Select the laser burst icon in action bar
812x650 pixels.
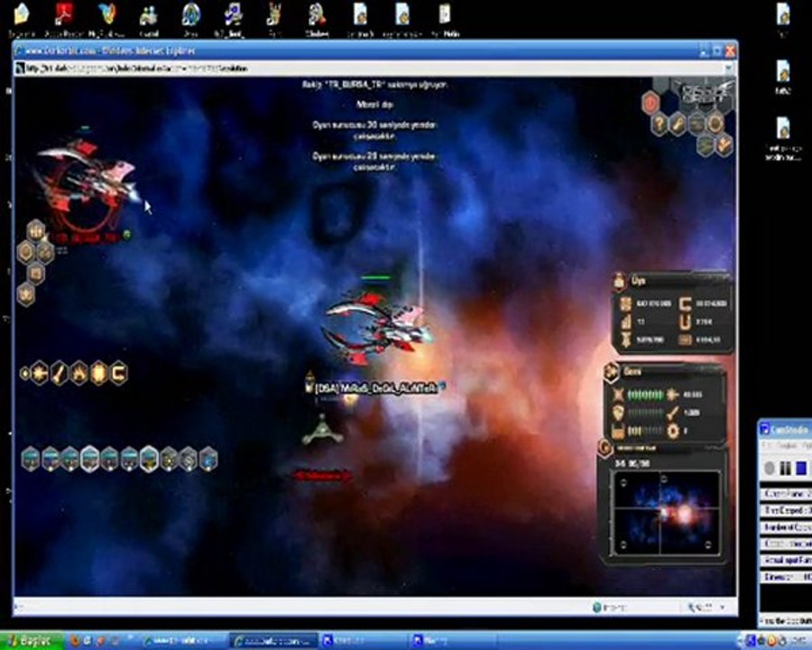click(40, 373)
